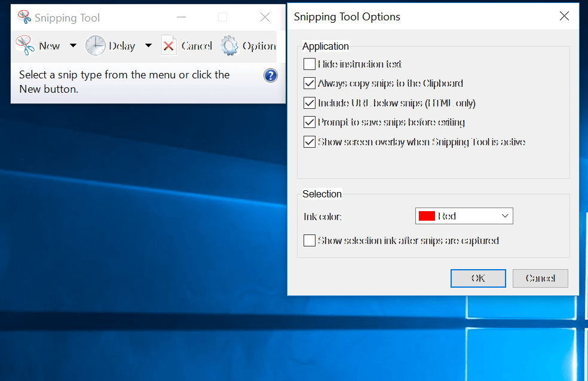Click the 'Select a snip type' instruction text
The height and width of the screenshot is (381, 588).
[x=124, y=82]
